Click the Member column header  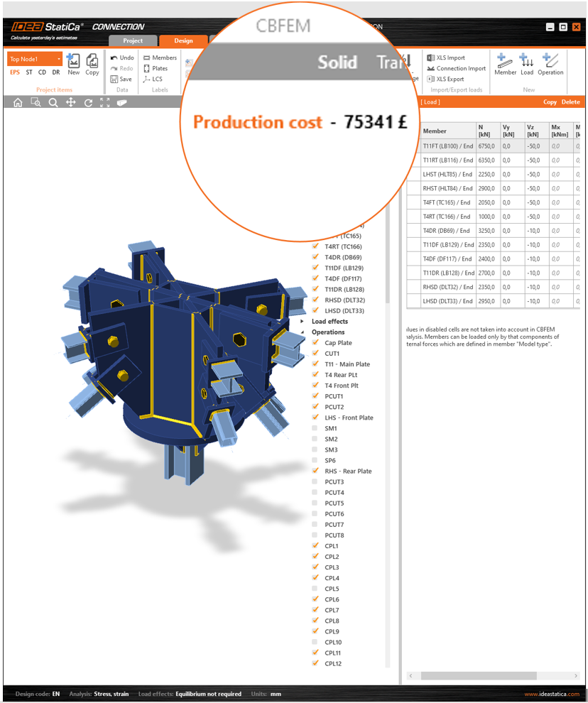tap(448, 131)
